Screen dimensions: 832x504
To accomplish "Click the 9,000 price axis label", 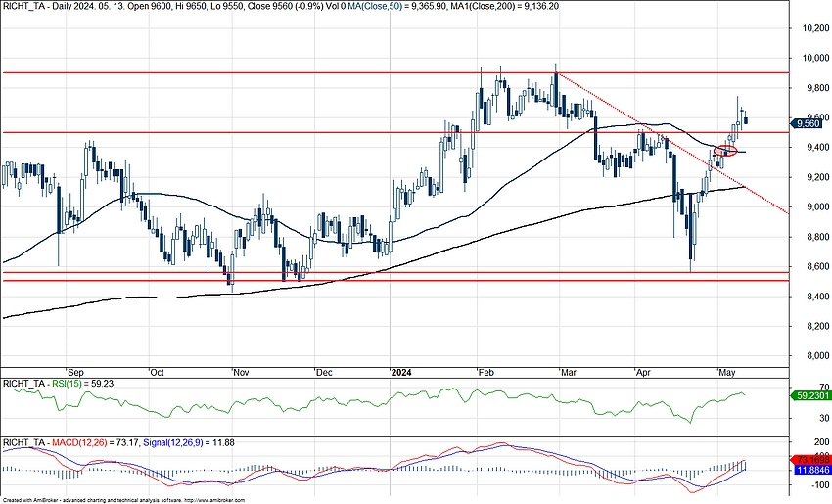I will 817,206.
